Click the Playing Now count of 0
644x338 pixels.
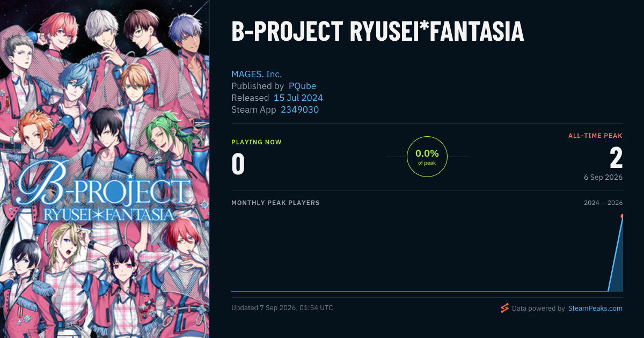238,164
